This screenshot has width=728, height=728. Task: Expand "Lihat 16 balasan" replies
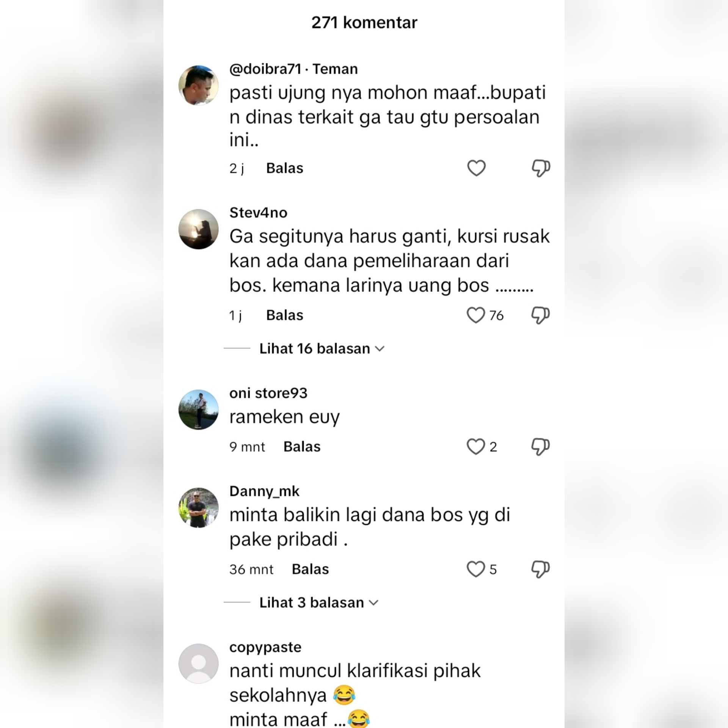point(322,348)
